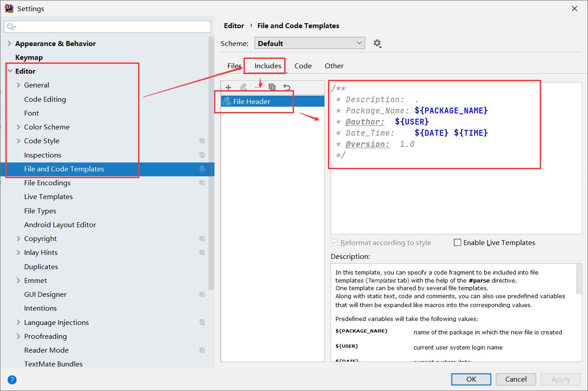Select the Keymap settings item
The image size is (588, 391).
point(29,57)
